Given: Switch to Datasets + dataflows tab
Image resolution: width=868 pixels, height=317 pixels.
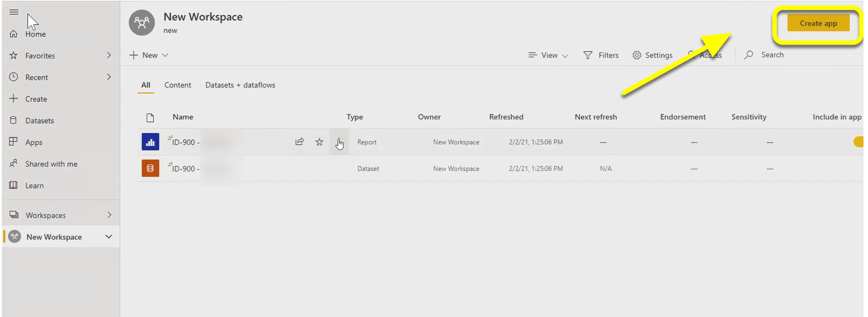Looking at the screenshot, I should click(240, 85).
